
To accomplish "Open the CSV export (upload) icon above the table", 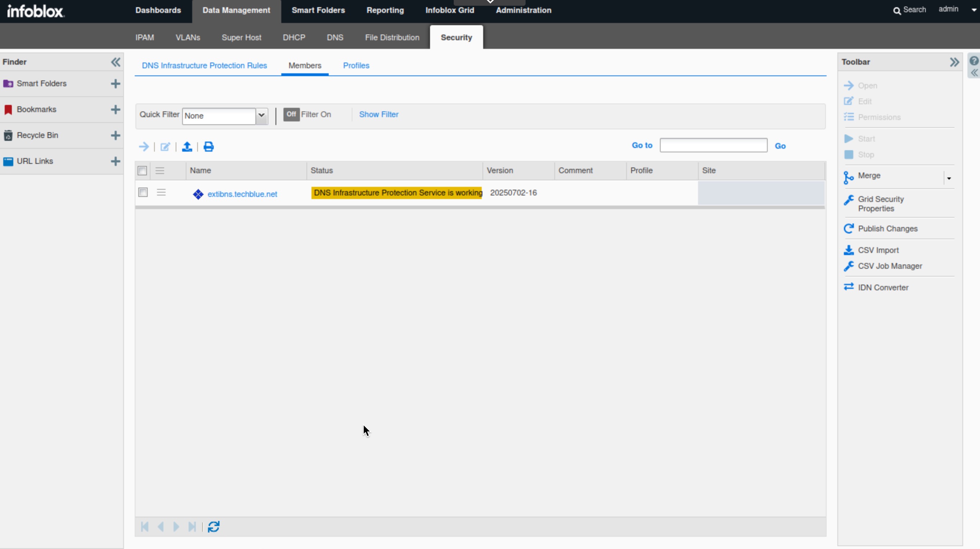I will tap(187, 147).
